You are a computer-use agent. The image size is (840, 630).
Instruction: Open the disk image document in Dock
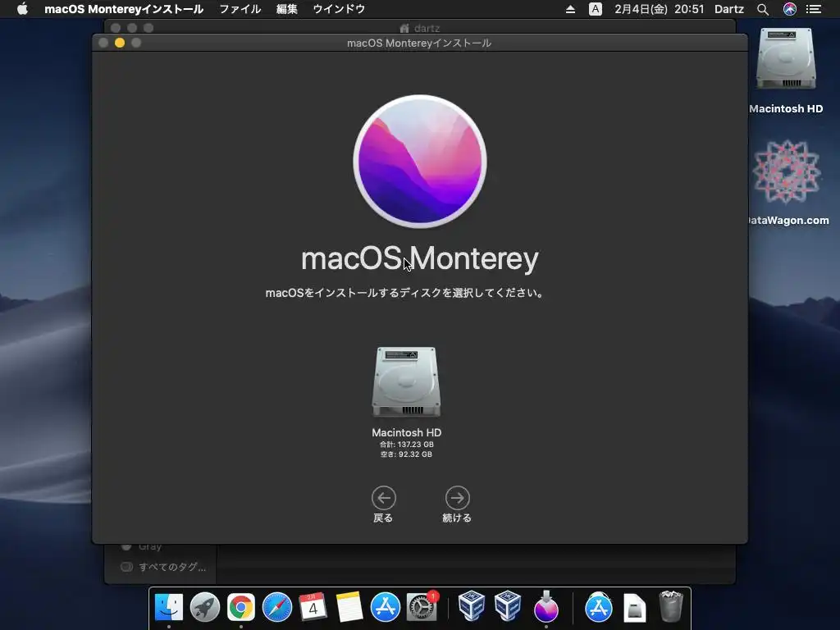click(634, 608)
